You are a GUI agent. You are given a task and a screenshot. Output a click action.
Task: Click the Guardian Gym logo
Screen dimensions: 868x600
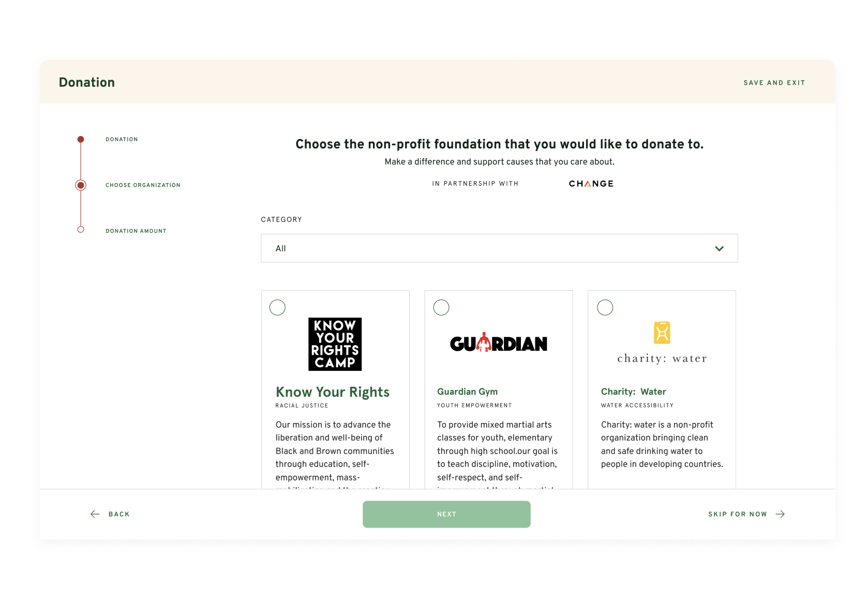498,343
